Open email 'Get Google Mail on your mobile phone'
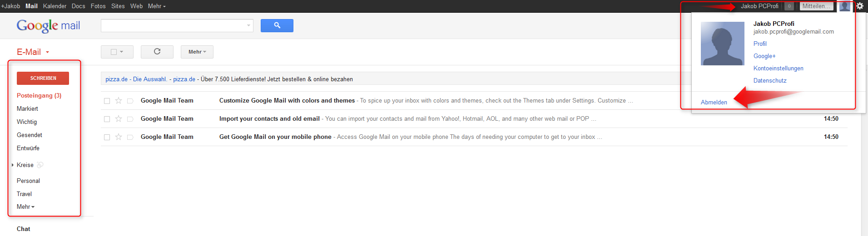This screenshot has width=868, height=236. point(275,137)
